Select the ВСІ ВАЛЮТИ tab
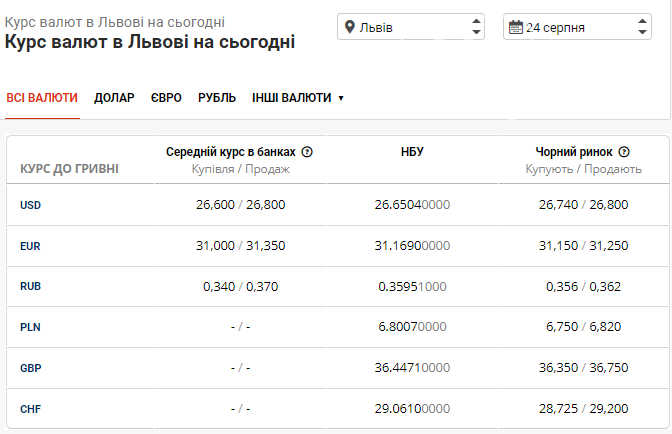The width and height of the screenshot is (672, 434). (42, 98)
